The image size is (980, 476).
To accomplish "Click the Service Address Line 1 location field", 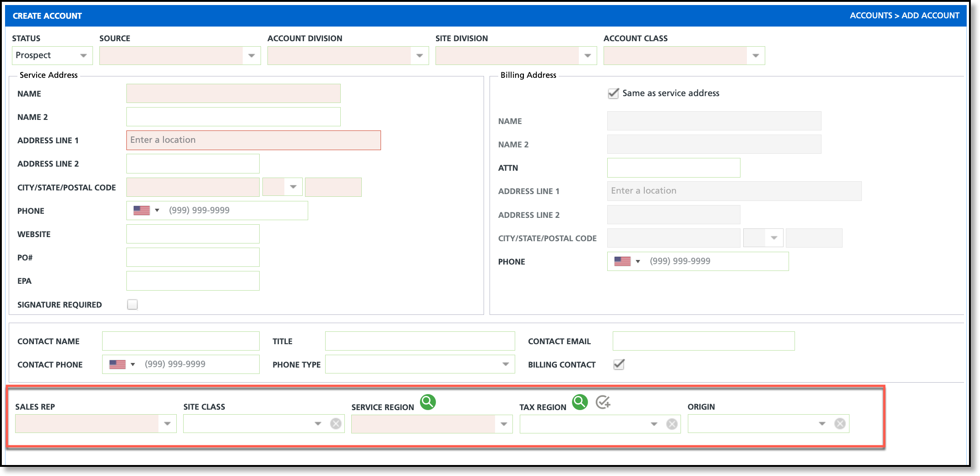I will tap(254, 140).
